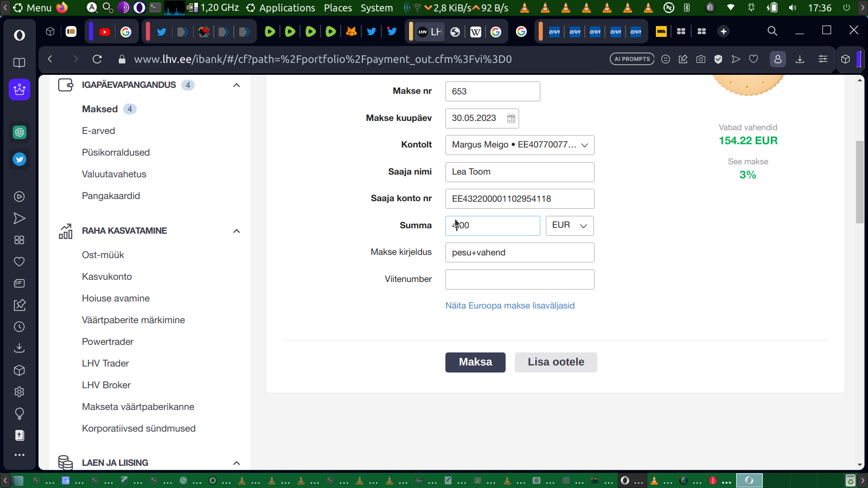Open Bookmarks heart icon in sidebar
This screenshot has width=868, height=488.
20,262
